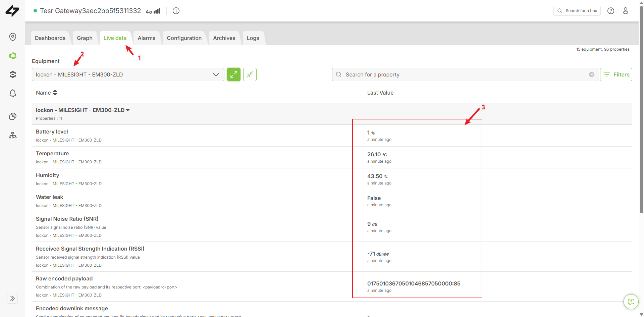Viewport: 644px width, 317px height.
Task: Click the expand all green button
Action: click(234, 74)
